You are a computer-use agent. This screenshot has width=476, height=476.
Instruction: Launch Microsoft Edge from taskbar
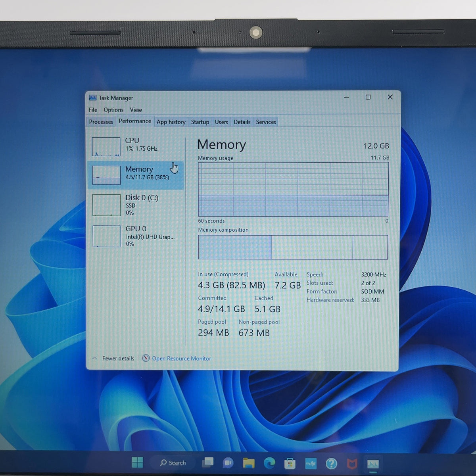[269, 463]
